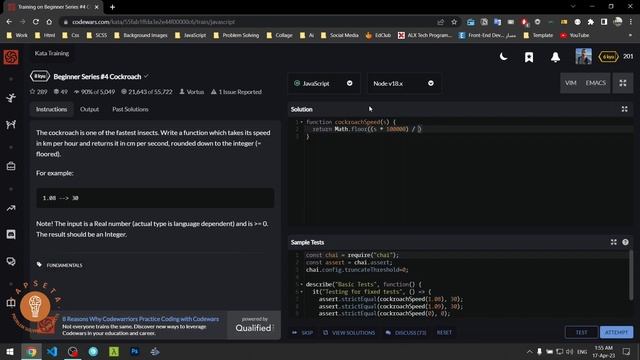Open VS Code from the taskbar
The width and height of the screenshot is (640, 360).
[52, 351]
